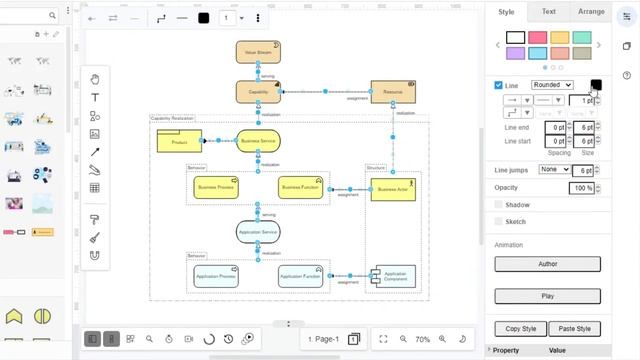Click the video camera record icon
This screenshot has height=360, width=640.
pyautogui.click(x=189, y=339)
